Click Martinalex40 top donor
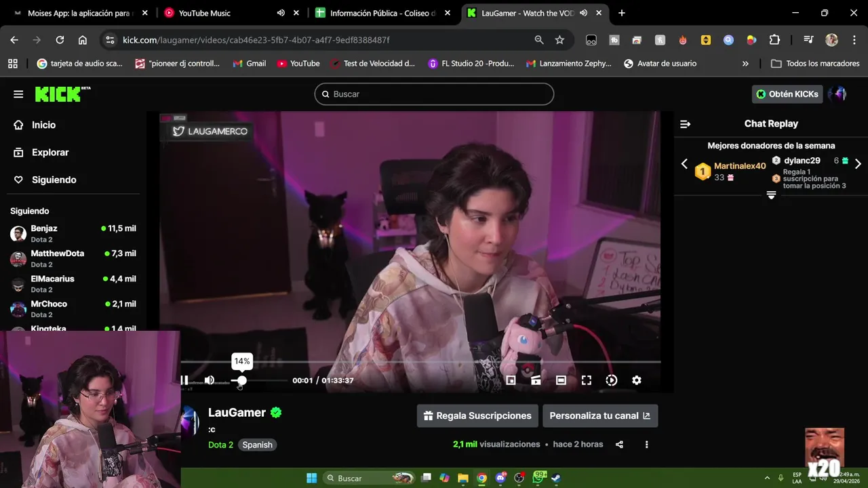 740,166
